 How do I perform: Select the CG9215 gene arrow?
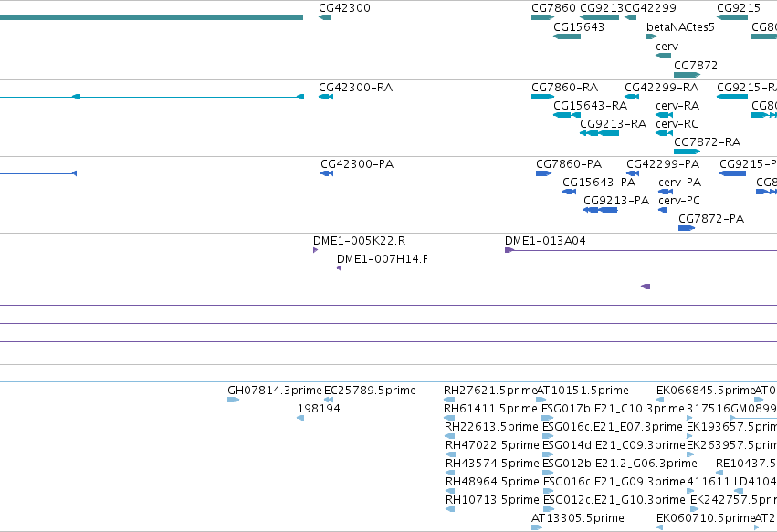[732, 18]
